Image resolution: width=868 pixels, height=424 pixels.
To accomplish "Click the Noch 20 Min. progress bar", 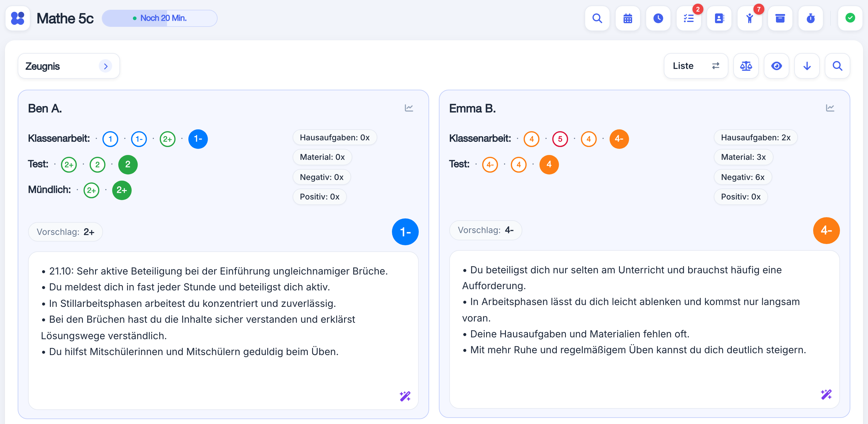I will tap(160, 18).
